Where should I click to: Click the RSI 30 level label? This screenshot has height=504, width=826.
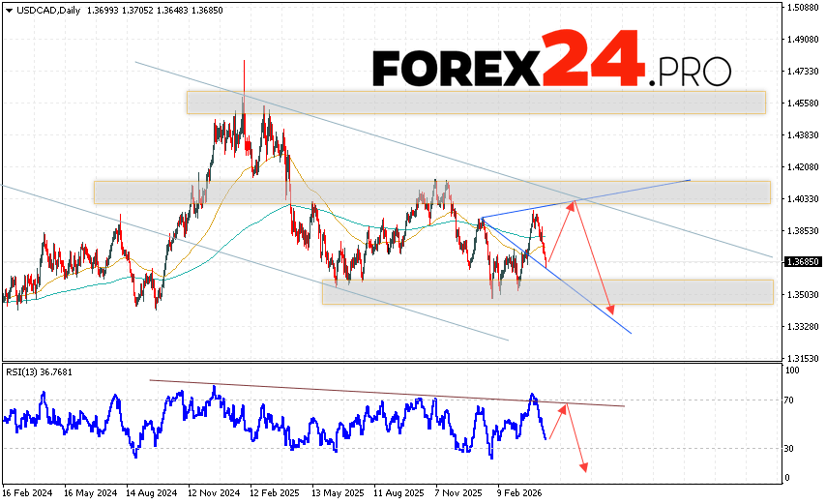pyautogui.click(x=789, y=449)
